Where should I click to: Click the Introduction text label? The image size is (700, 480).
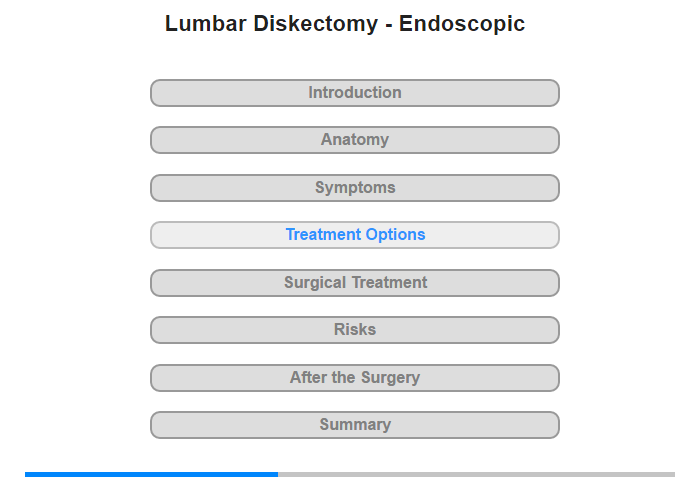coord(355,92)
